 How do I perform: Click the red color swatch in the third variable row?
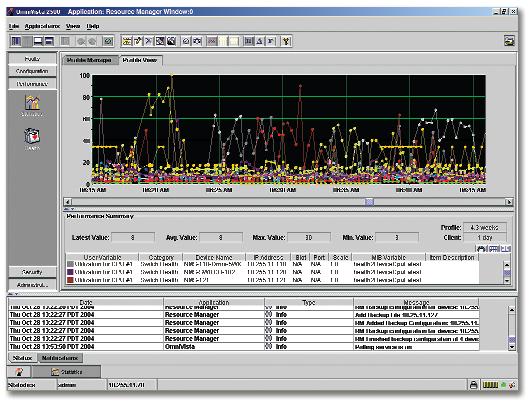click(x=70, y=280)
